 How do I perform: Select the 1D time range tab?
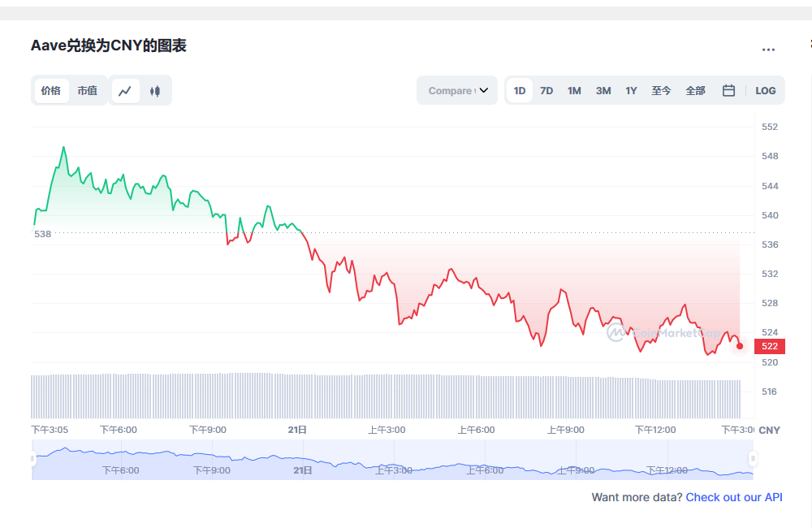520,91
